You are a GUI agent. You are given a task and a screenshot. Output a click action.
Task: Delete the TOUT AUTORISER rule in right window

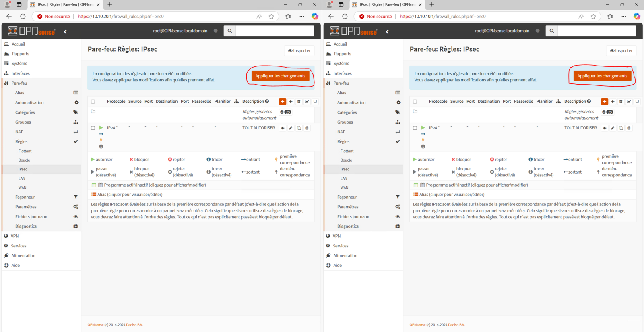click(629, 128)
